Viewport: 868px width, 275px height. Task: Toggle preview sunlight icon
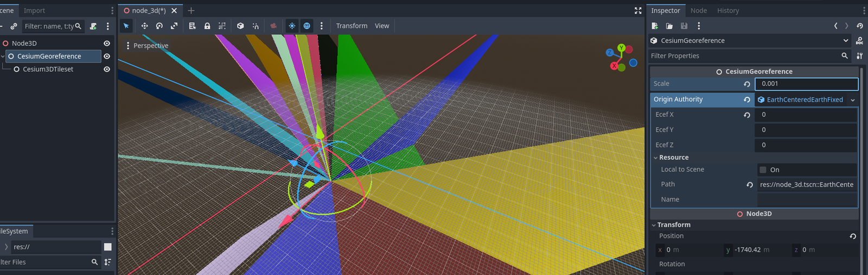coord(292,26)
